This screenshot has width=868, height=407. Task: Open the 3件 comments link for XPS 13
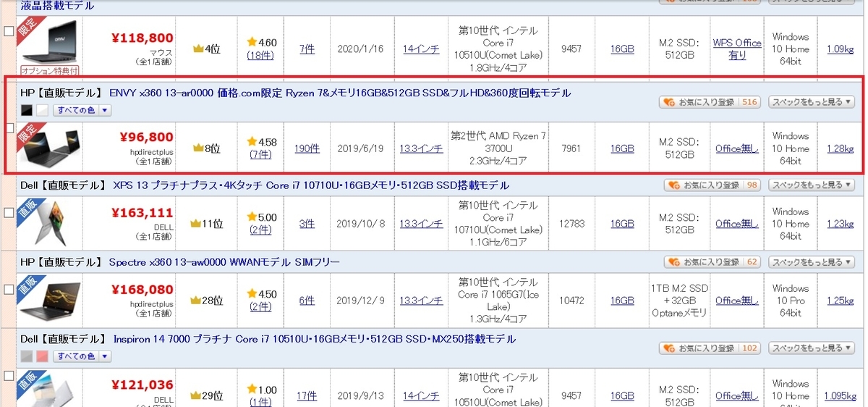point(307,224)
